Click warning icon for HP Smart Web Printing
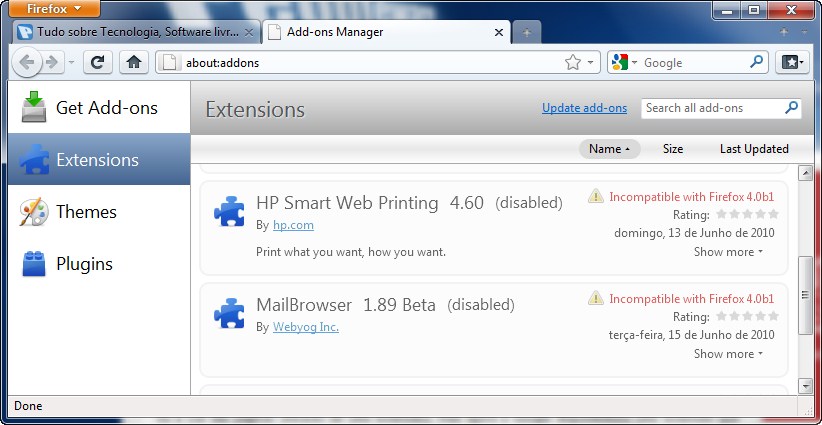 point(596,197)
